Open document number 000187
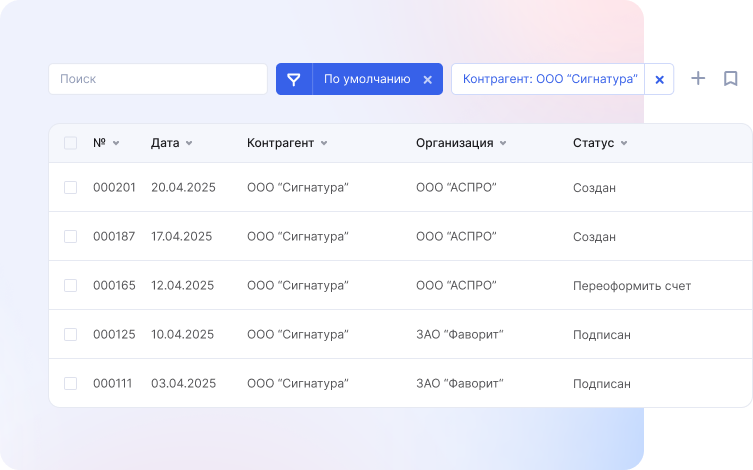This screenshot has width=753, height=470. pyautogui.click(x=114, y=237)
